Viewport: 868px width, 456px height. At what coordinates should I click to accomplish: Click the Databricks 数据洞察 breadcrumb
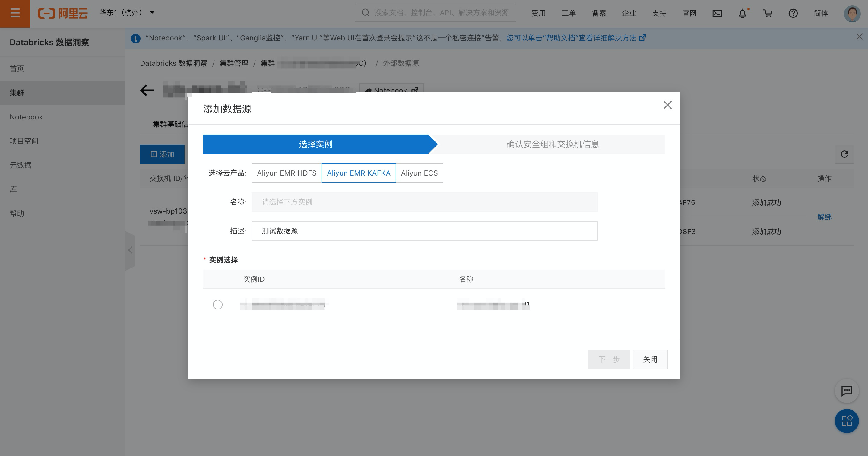pos(173,63)
